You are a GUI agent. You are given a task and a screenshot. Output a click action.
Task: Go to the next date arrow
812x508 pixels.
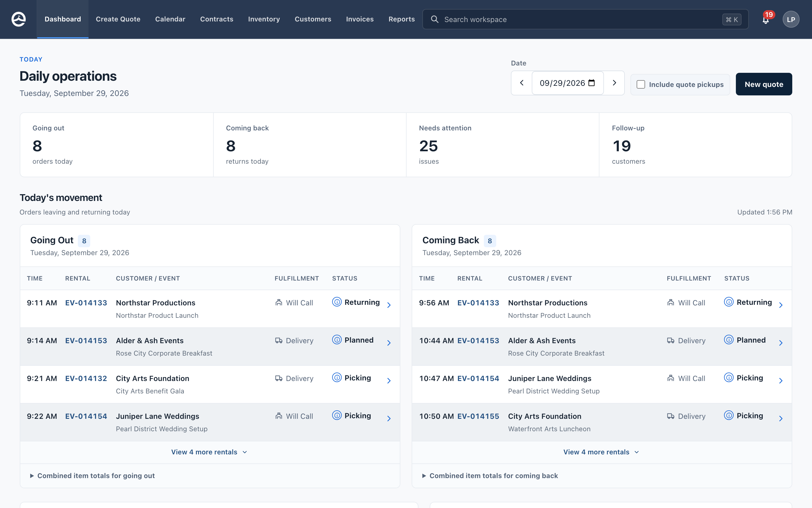click(614, 83)
